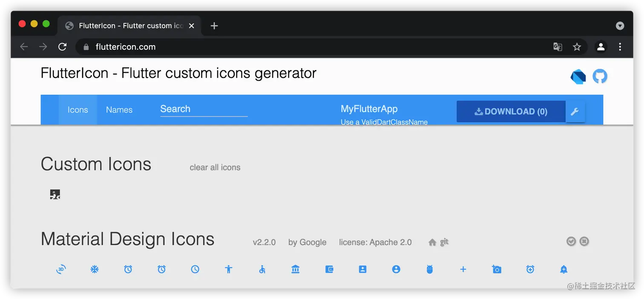Bookmark this page with the star
Screen dimensions: 644x299
pos(577,47)
